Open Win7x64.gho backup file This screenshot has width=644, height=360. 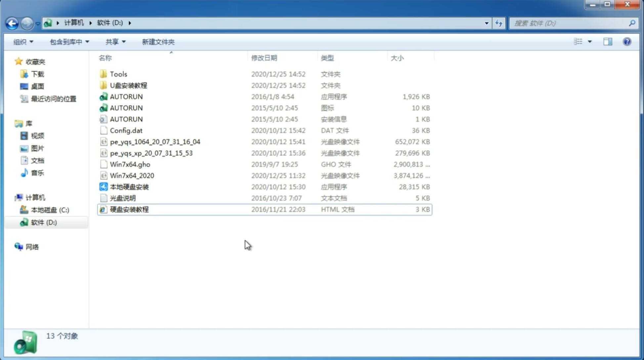click(x=130, y=164)
